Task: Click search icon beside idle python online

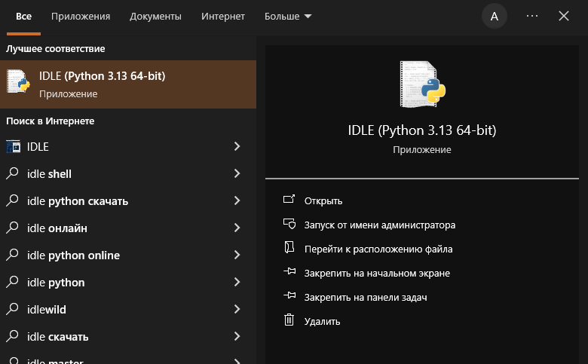Action: point(12,255)
